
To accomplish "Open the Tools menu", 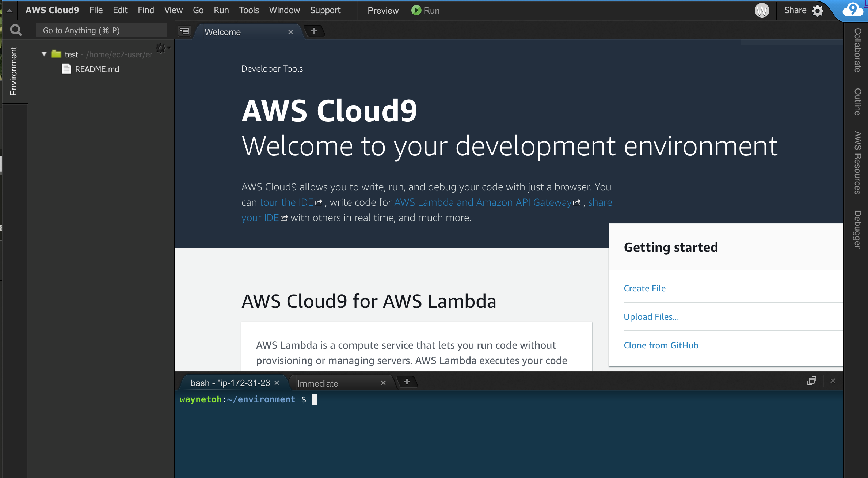I will 249,10.
